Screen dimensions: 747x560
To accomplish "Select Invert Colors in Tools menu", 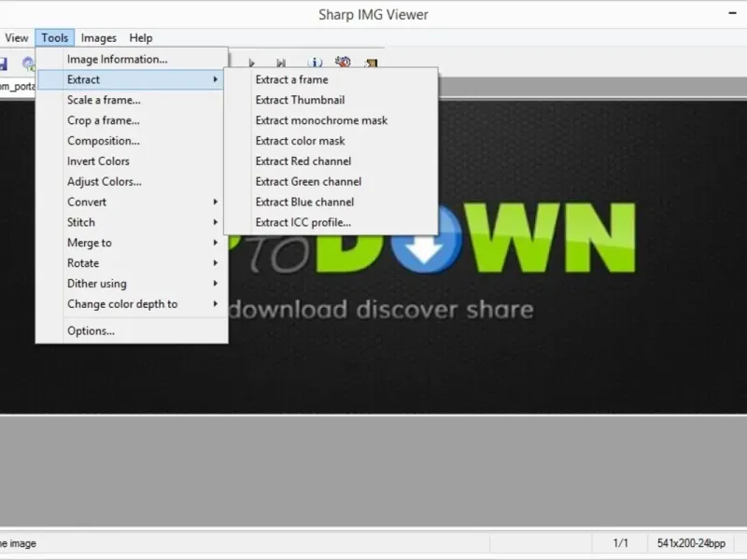I will pos(132,161).
